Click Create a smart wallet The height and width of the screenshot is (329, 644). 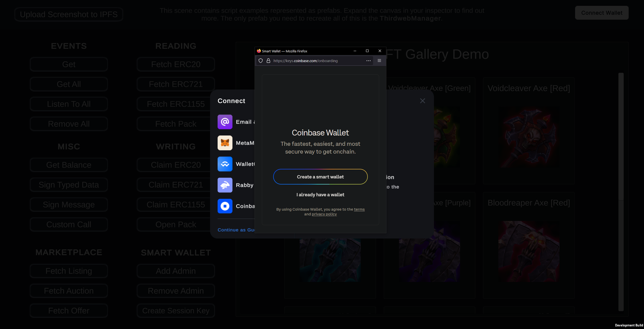pyautogui.click(x=320, y=177)
